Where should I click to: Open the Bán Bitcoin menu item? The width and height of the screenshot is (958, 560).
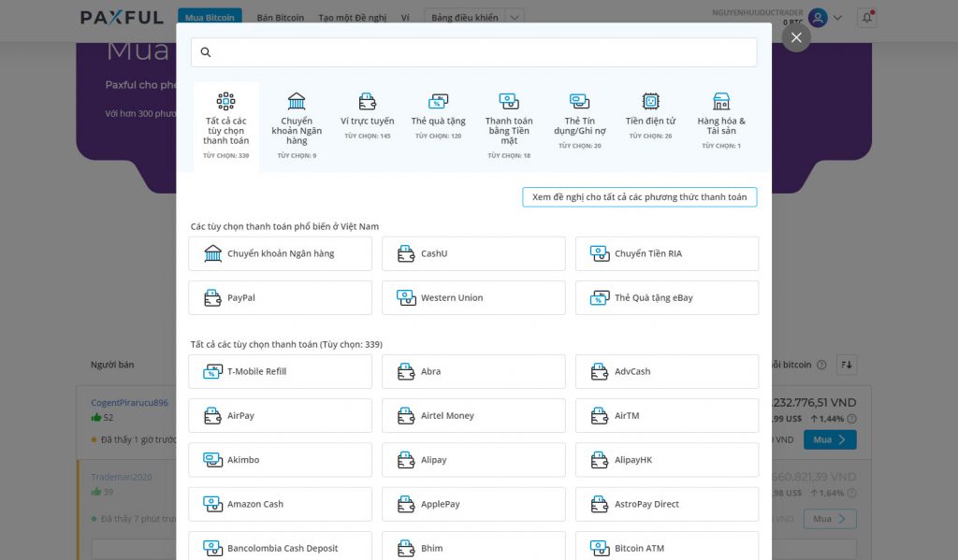pos(281,18)
